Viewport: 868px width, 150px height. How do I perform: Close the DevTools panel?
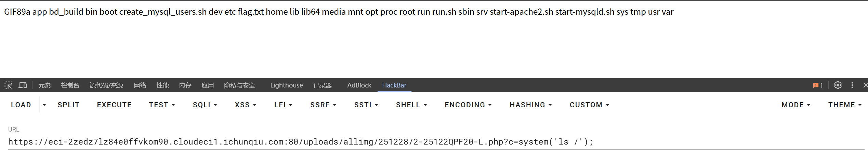pyautogui.click(x=865, y=85)
